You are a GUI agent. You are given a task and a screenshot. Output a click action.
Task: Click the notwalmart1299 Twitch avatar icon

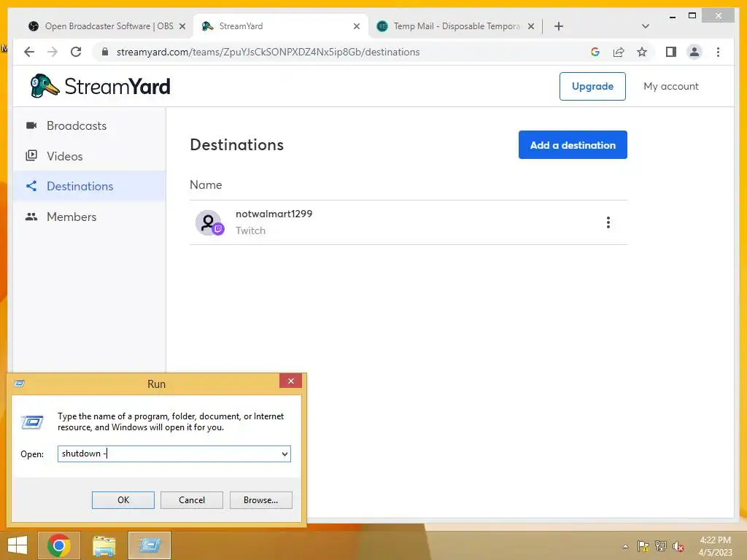click(209, 222)
